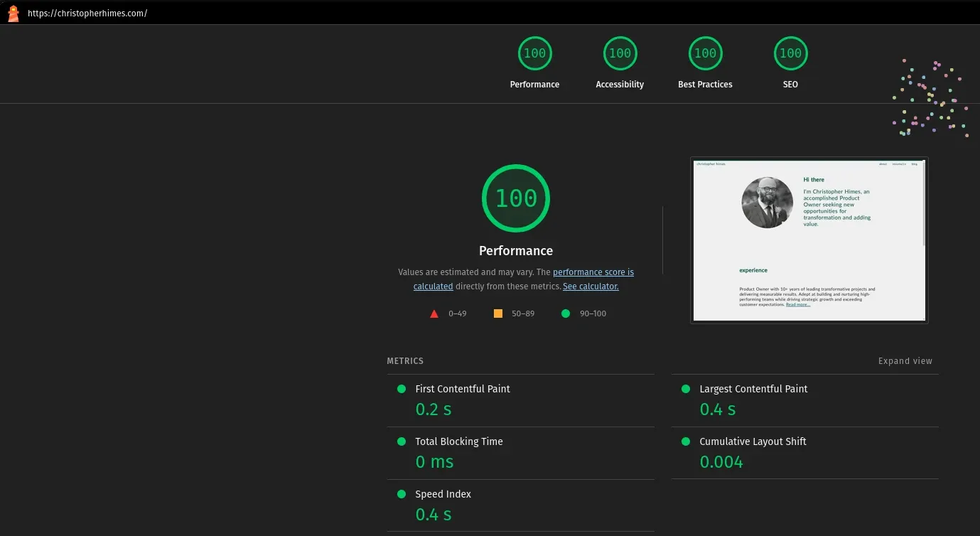Expand the Total Blocking Time metric details
Image resolution: width=980 pixels, height=536 pixels.
(x=458, y=441)
